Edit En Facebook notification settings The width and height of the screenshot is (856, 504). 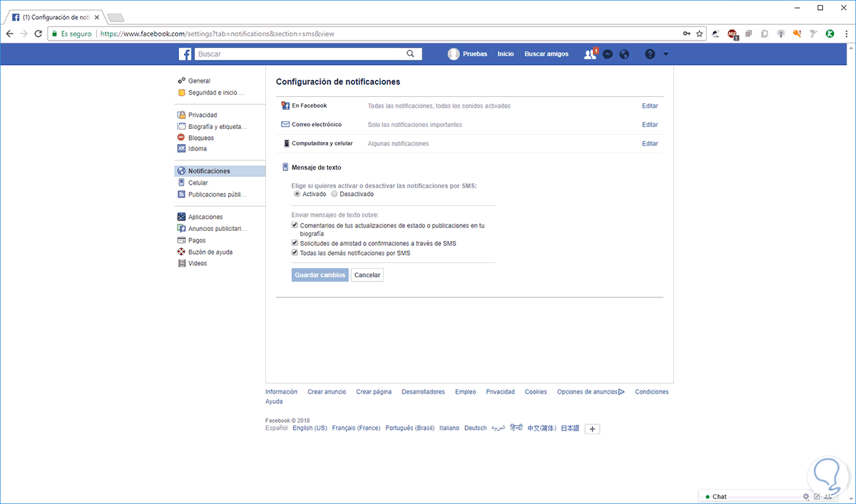coord(650,106)
